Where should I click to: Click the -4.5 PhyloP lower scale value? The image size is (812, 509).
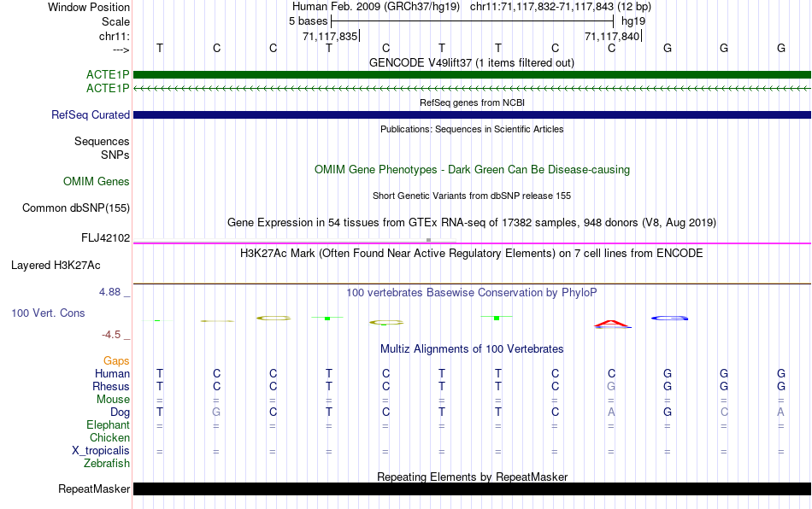111,335
